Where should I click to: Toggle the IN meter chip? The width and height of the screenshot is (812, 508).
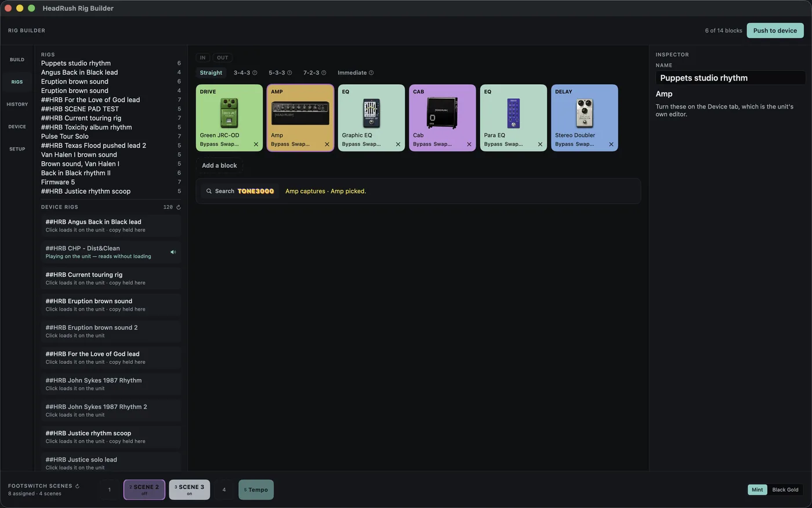pos(203,57)
